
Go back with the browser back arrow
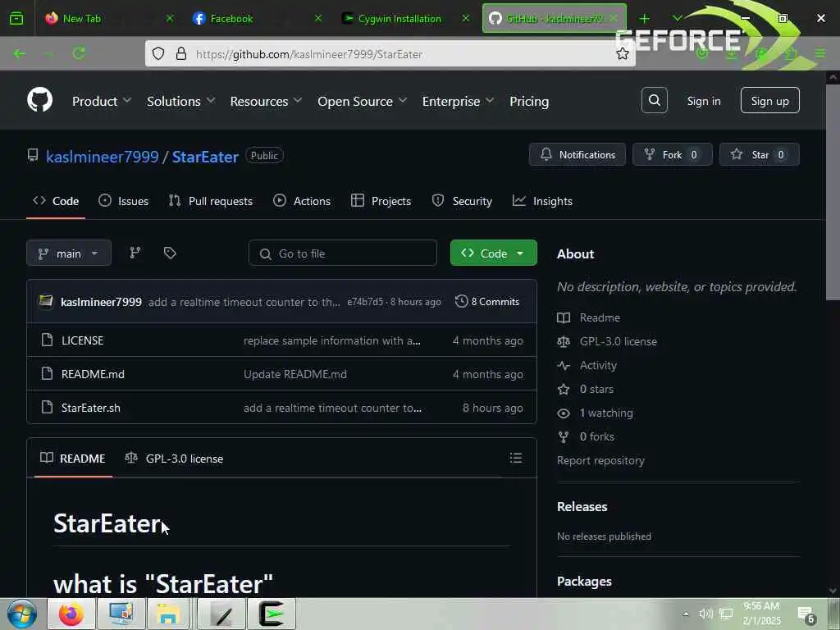(20, 53)
